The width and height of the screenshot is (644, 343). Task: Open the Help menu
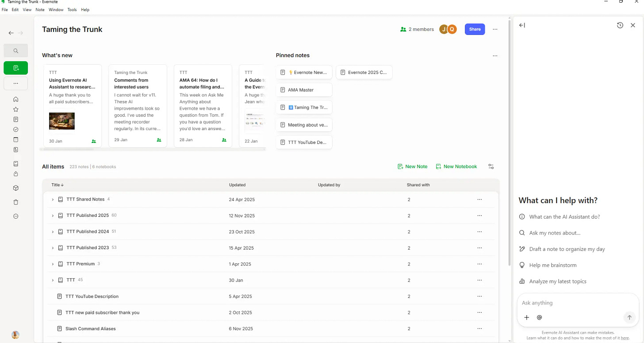pyautogui.click(x=85, y=10)
